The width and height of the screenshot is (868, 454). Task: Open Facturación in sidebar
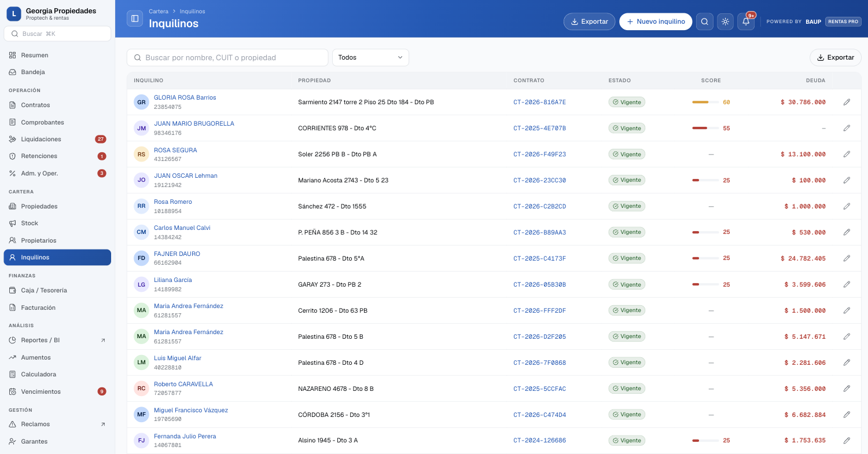[x=57, y=307]
